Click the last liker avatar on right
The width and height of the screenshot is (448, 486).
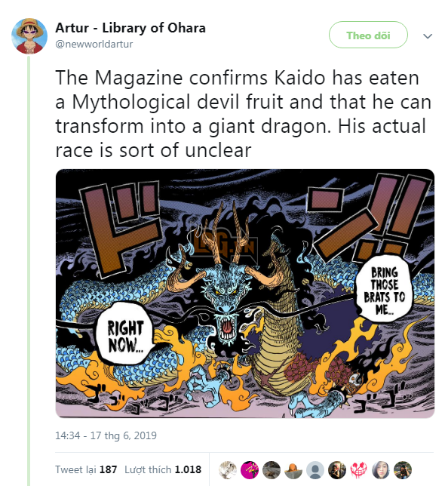[x=403, y=470]
